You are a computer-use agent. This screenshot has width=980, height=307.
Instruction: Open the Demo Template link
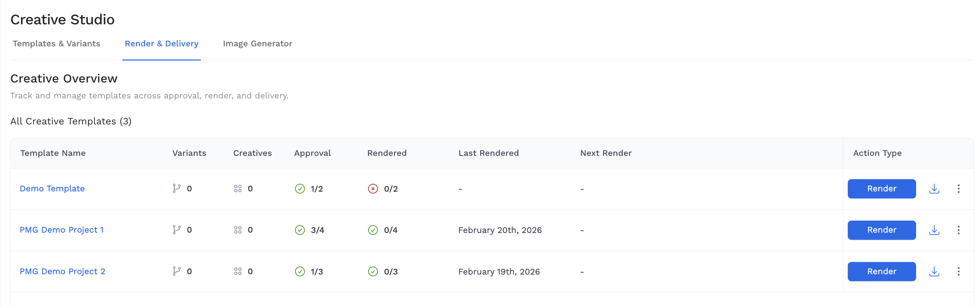coord(52,188)
